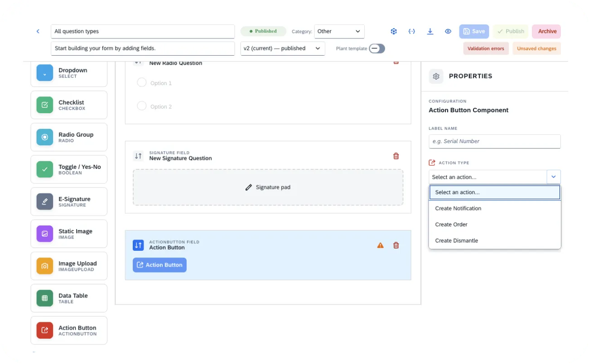Viewport: 589px width, 364px height.
Task: Click the Publish button
Action: [511, 31]
